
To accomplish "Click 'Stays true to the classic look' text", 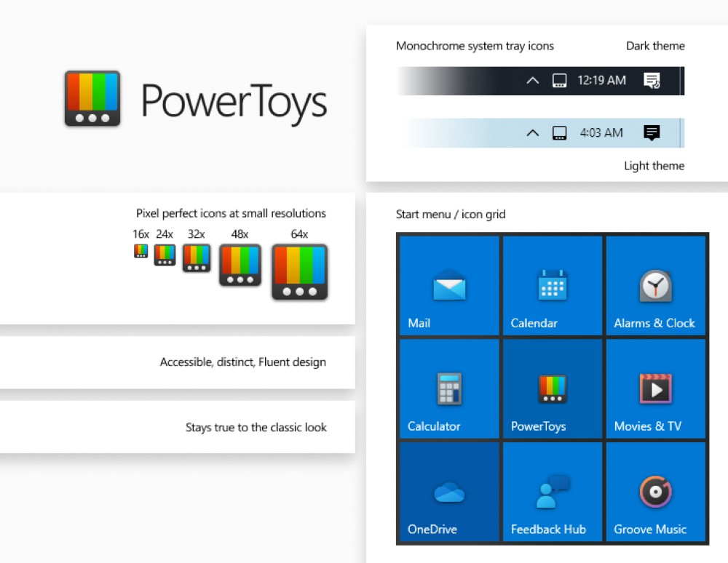I will tap(256, 427).
